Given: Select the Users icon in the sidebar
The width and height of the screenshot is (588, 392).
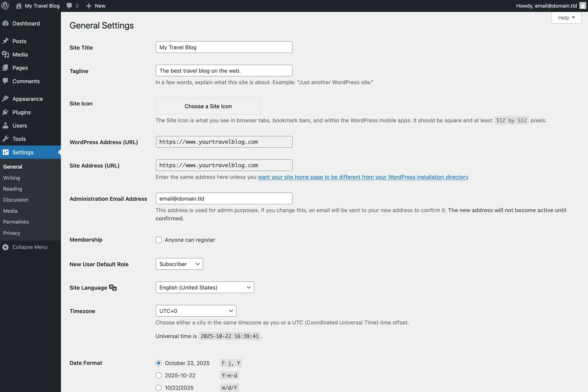Looking at the screenshot, I should (x=6, y=125).
